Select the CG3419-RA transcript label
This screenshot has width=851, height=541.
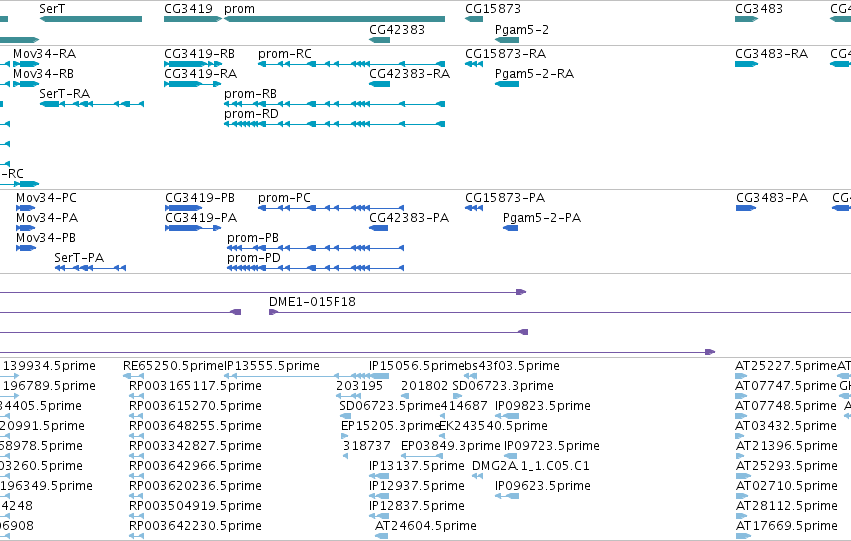(x=201, y=74)
